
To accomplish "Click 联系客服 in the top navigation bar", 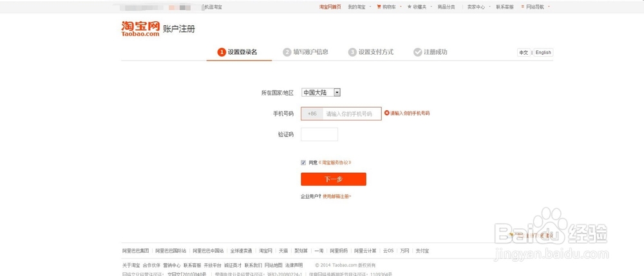I will tap(504, 7).
